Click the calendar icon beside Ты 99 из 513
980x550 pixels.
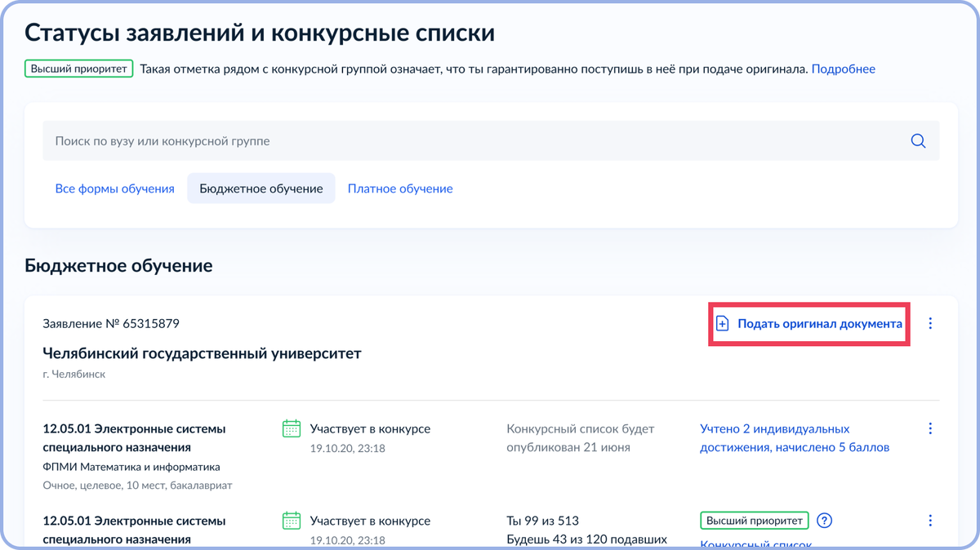[x=292, y=521]
